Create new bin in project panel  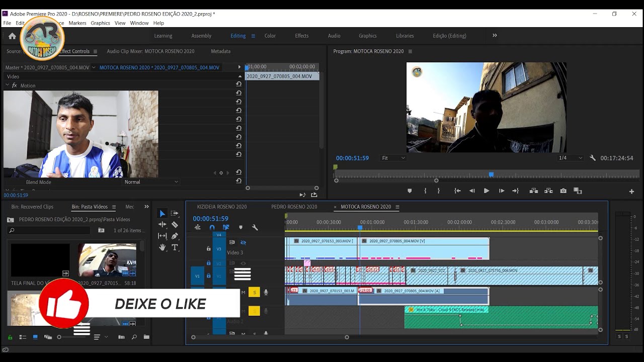tap(146, 337)
